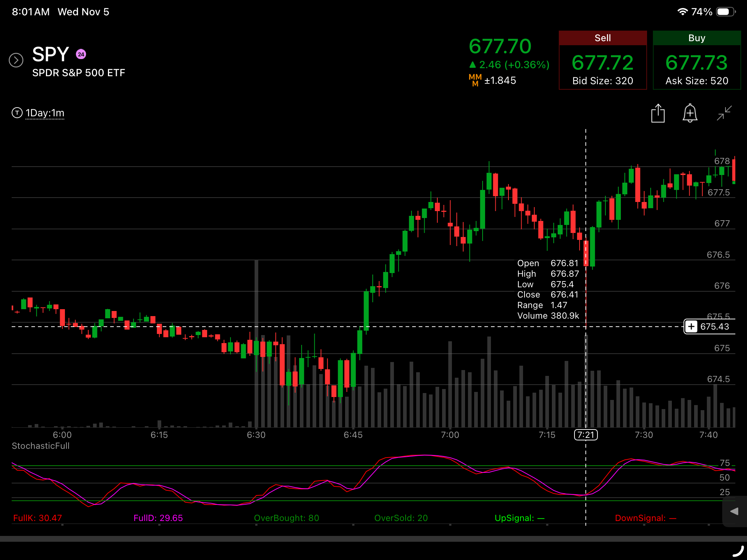The image size is (747, 560).
Task: Expand panel with the left triangle arrow
Action: pos(734,511)
